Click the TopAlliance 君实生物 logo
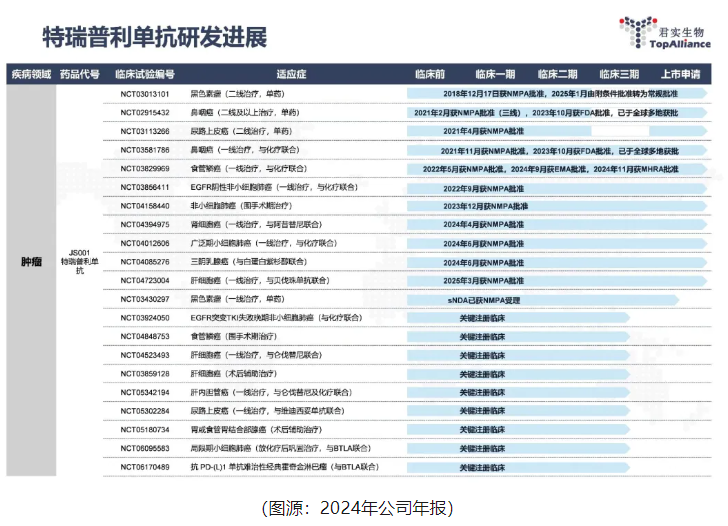Image resolution: width=728 pixels, height=526 pixels. click(664, 32)
